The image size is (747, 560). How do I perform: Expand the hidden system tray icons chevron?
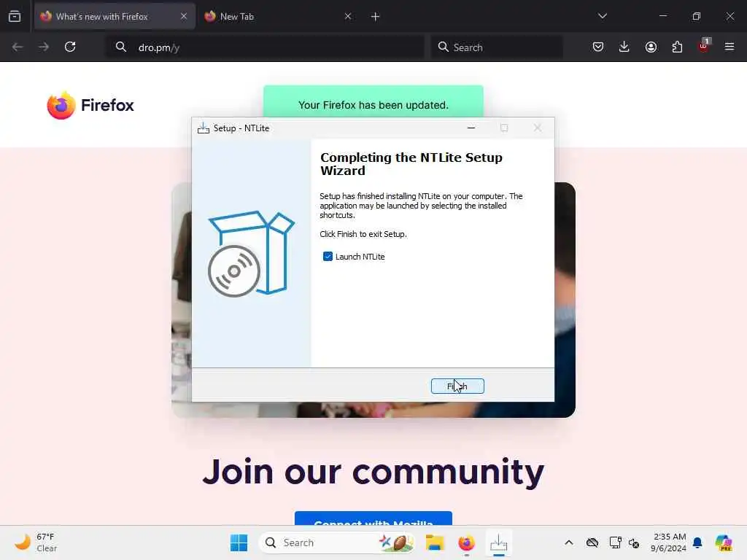[x=569, y=542]
